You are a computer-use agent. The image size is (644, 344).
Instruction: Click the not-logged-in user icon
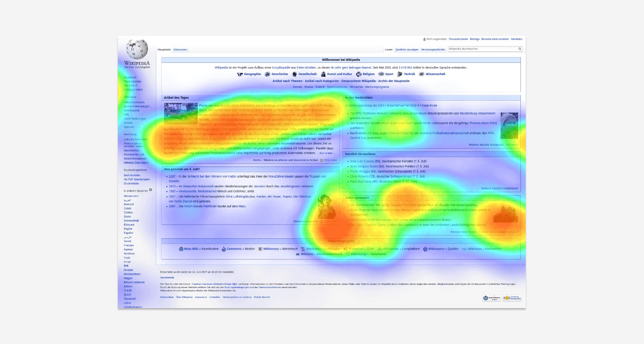(x=425, y=39)
